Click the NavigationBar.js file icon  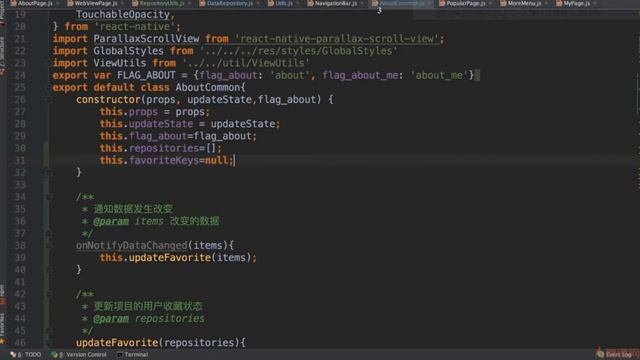tap(311, 3)
